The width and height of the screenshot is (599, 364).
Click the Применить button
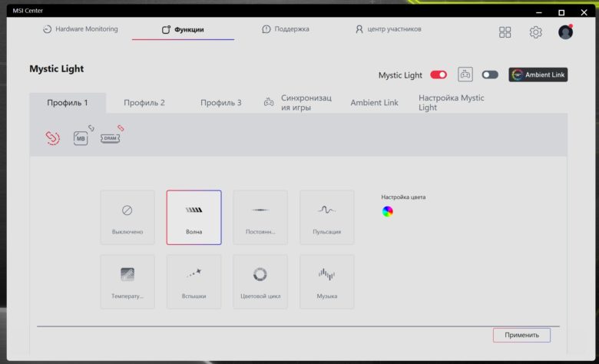click(522, 335)
